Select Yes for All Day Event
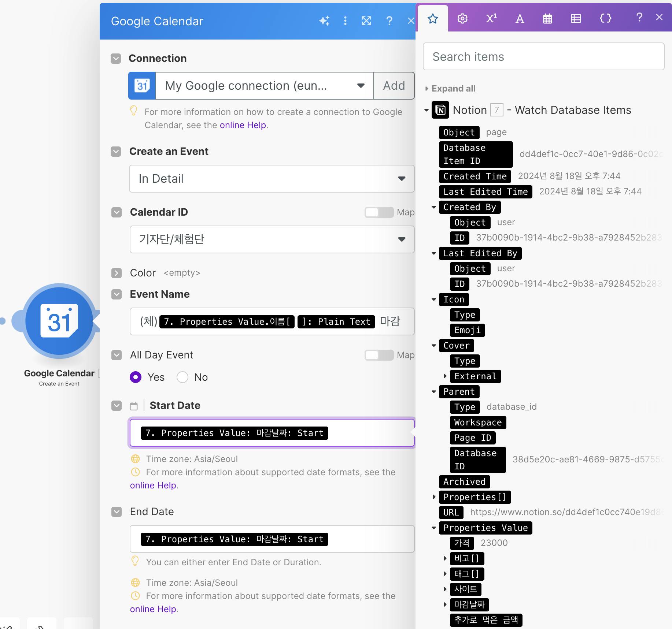 tap(136, 377)
